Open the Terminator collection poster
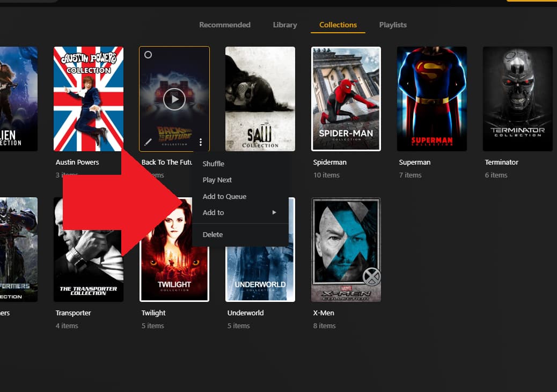 click(518, 99)
